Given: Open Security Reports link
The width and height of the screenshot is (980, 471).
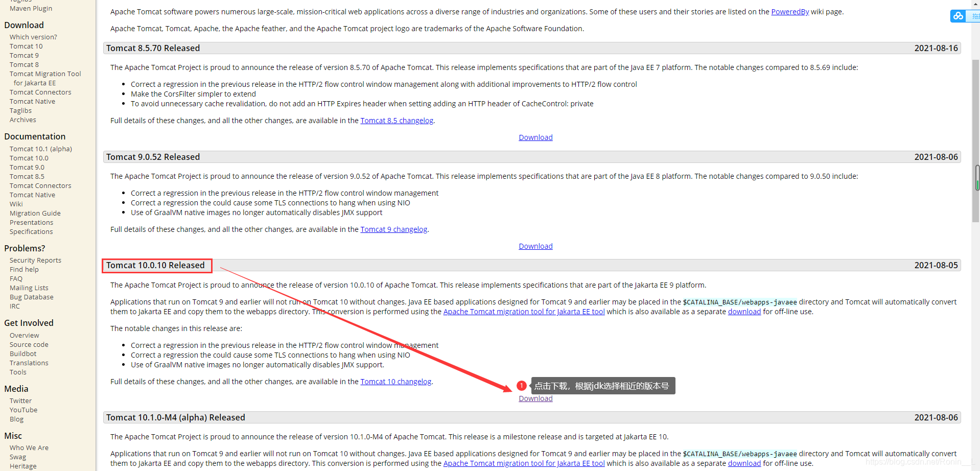Looking at the screenshot, I should coord(35,260).
